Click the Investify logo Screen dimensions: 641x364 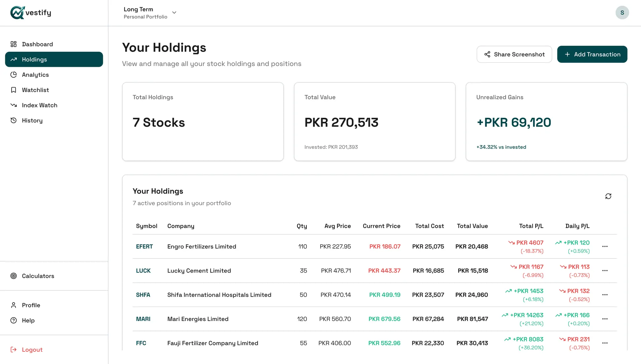[31, 13]
